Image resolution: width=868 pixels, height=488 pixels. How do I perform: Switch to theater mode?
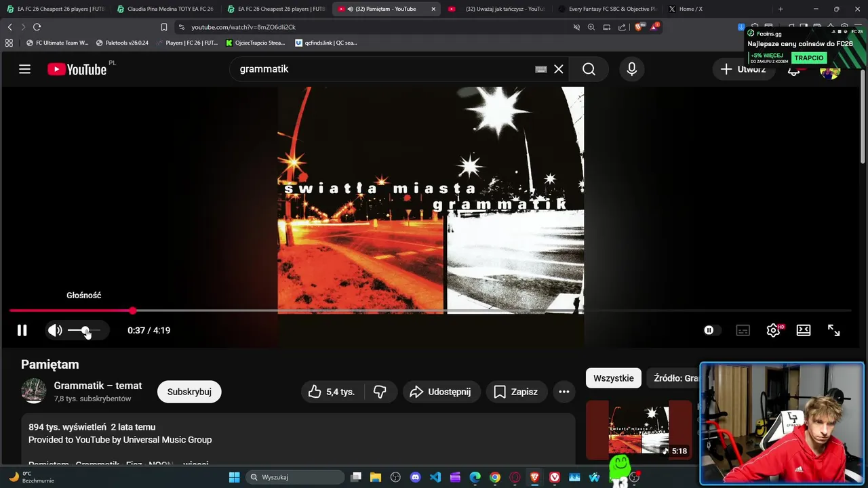(804, 330)
